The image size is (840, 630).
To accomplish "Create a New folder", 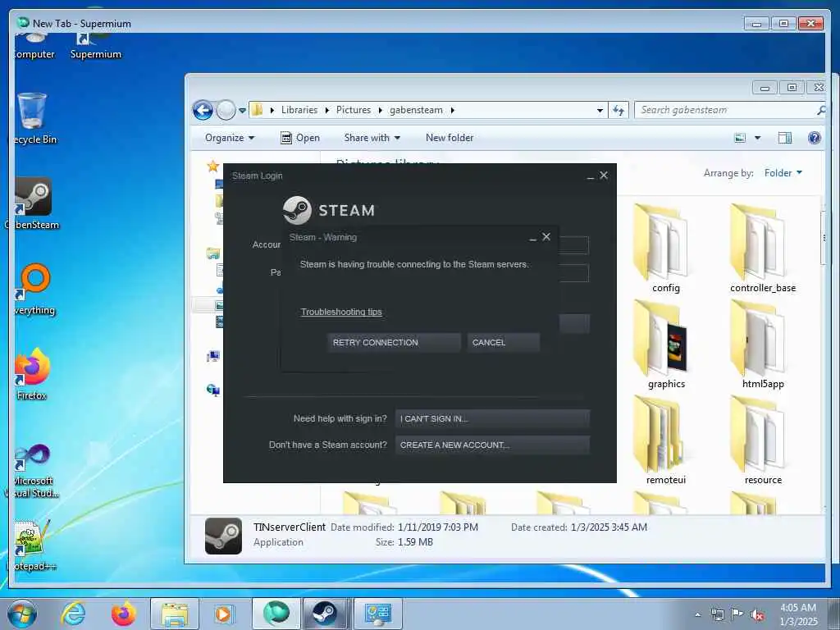I will pyautogui.click(x=450, y=138).
